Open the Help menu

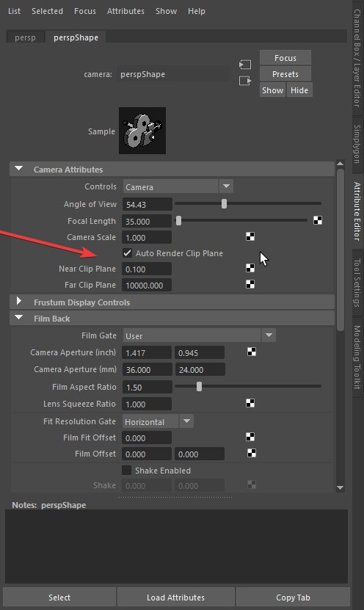pos(197,11)
